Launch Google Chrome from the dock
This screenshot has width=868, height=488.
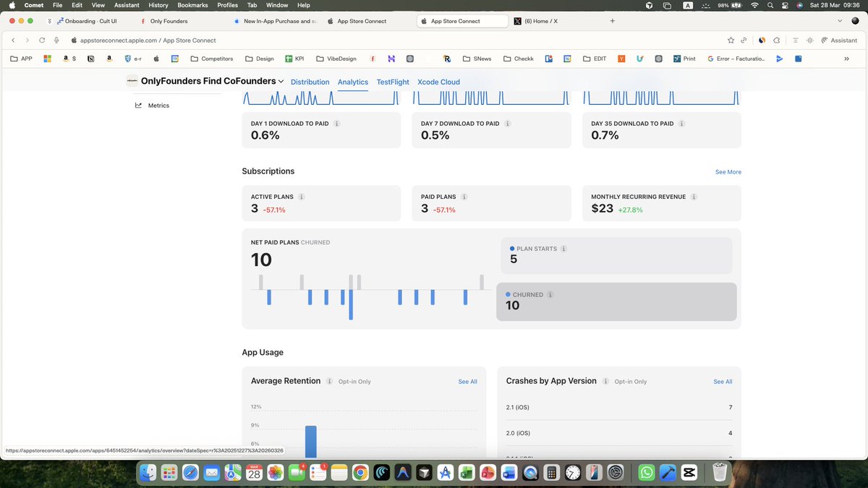(x=360, y=473)
